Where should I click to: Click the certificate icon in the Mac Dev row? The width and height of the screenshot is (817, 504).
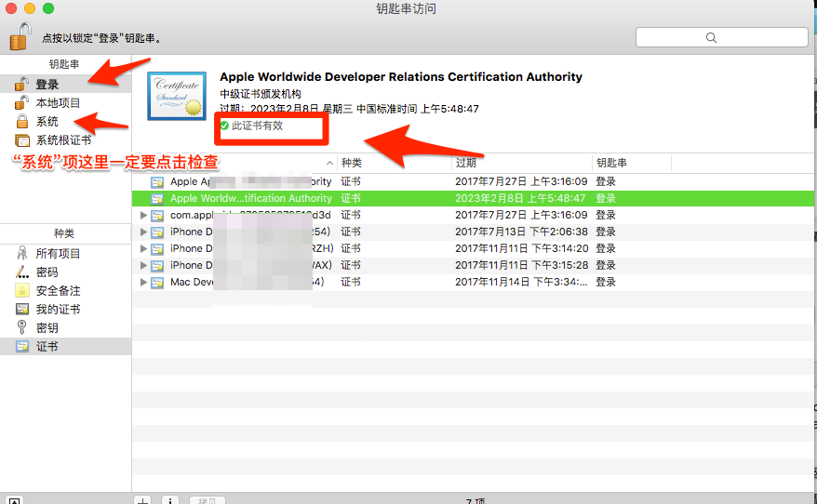pyautogui.click(x=157, y=282)
